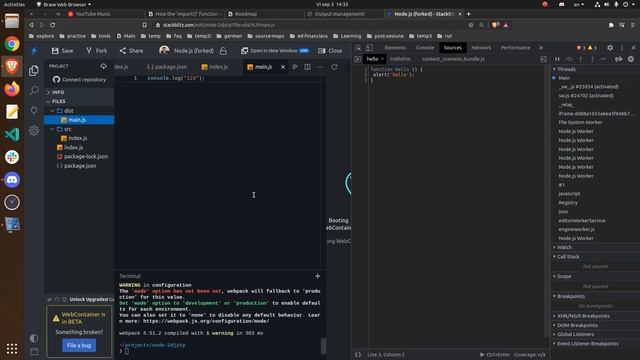
Task: Switch to Network tab in DevTools
Action: [481, 48]
